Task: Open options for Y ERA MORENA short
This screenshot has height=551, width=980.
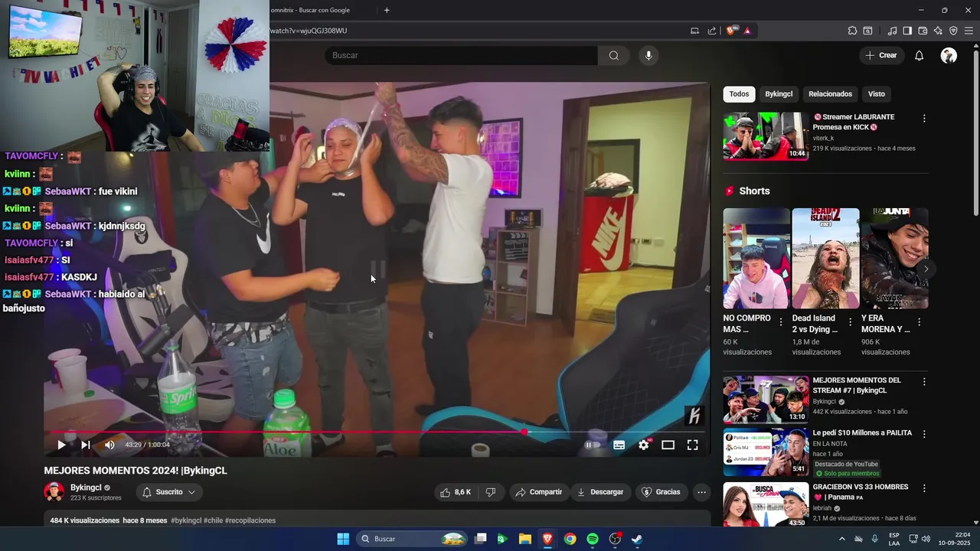Action: point(919,322)
